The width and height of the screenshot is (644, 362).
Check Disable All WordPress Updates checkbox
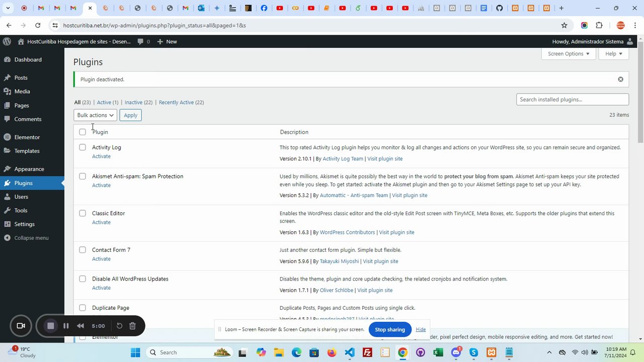pos(83,279)
